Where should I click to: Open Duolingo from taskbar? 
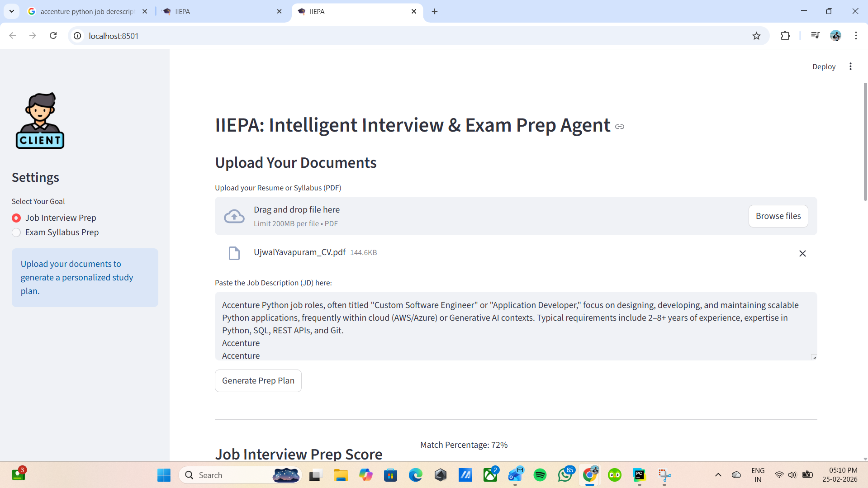click(615, 475)
